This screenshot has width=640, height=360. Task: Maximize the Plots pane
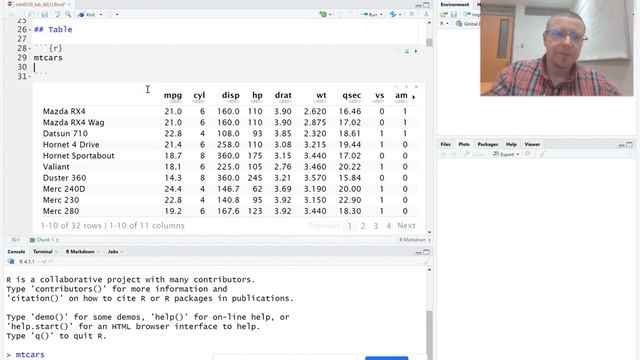[x=629, y=144]
